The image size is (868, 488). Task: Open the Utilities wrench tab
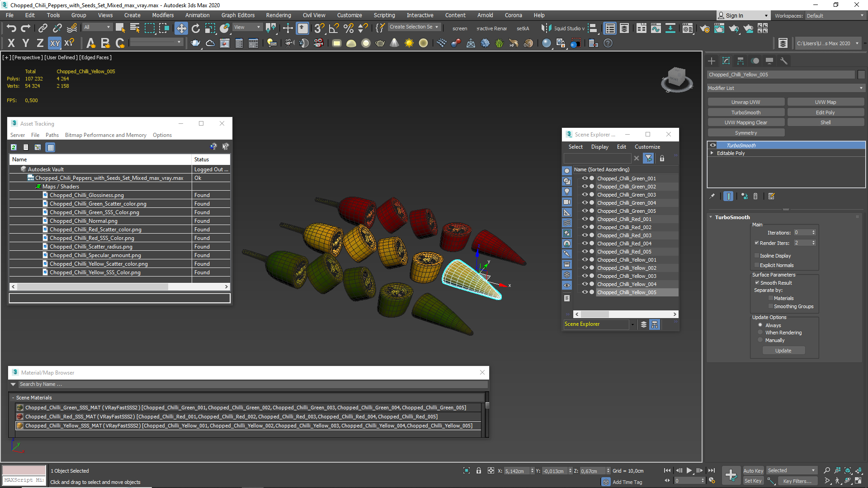point(784,61)
